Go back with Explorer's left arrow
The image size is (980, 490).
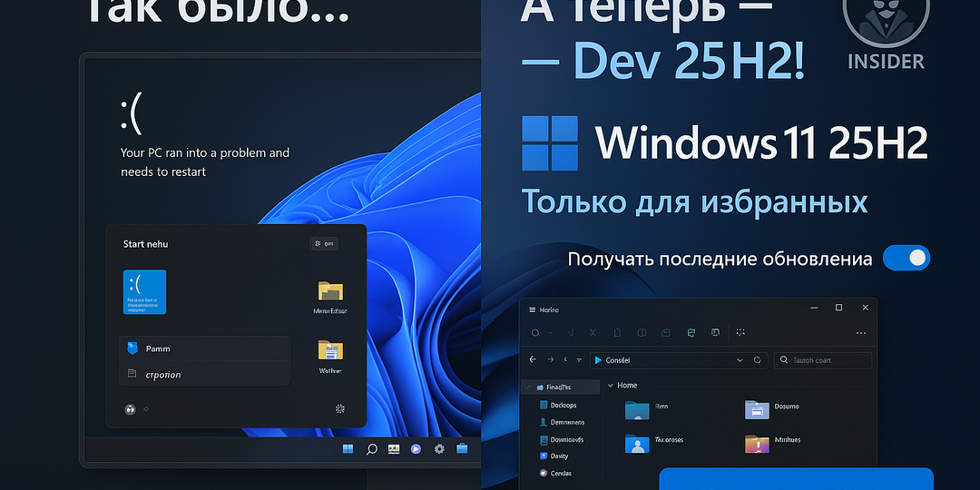tap(533, 360)
